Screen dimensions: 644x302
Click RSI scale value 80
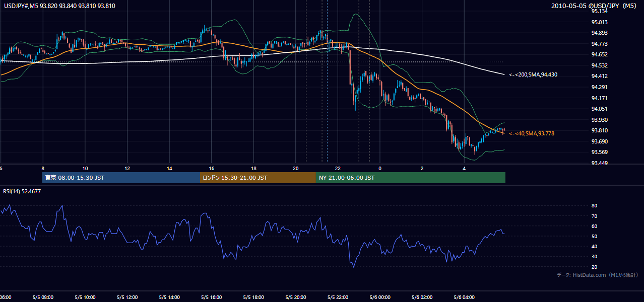(x=595, y=206)
